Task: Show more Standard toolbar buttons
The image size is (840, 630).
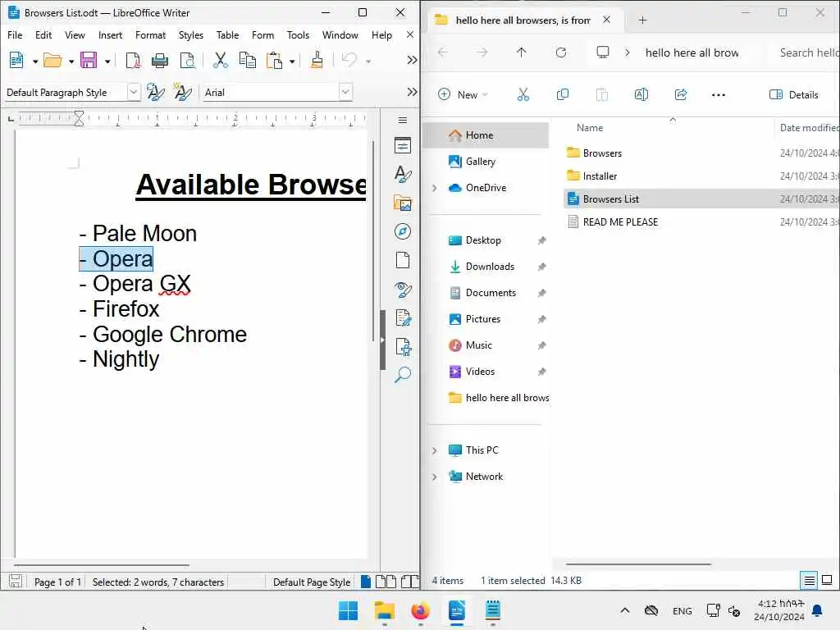Action: pos(412,60)
